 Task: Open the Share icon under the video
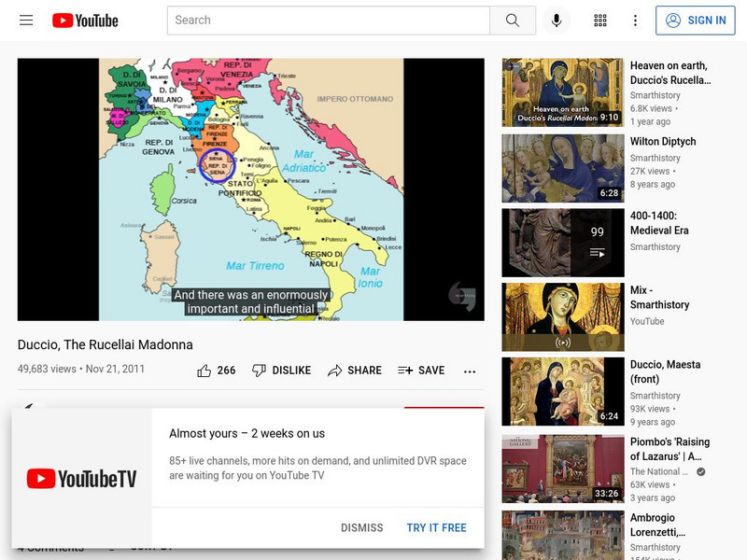tap(333, 370)
